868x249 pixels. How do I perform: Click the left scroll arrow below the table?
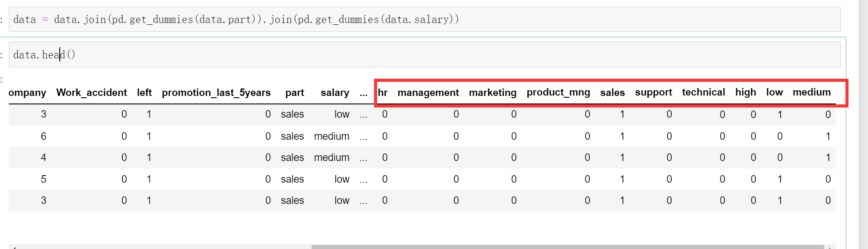point(13,247)
